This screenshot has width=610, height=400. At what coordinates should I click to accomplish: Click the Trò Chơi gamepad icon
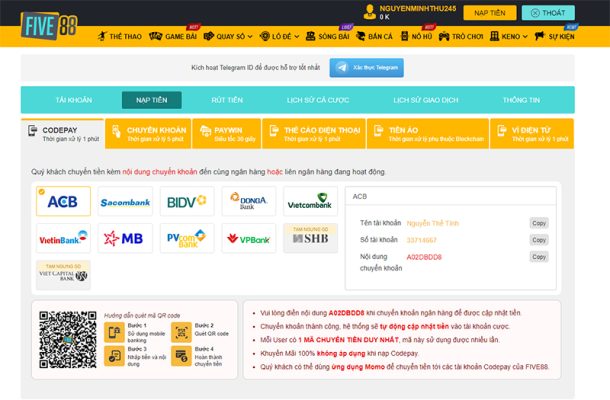tap(444, 37)
